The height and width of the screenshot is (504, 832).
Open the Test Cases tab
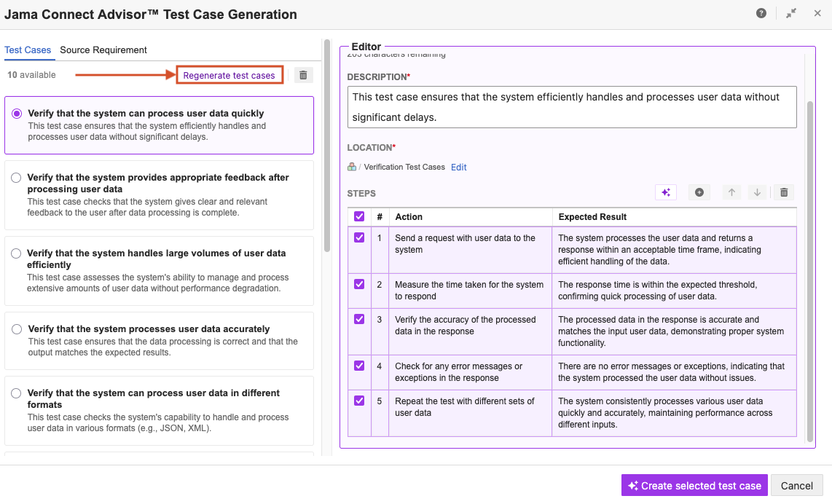tap(28, 50)
